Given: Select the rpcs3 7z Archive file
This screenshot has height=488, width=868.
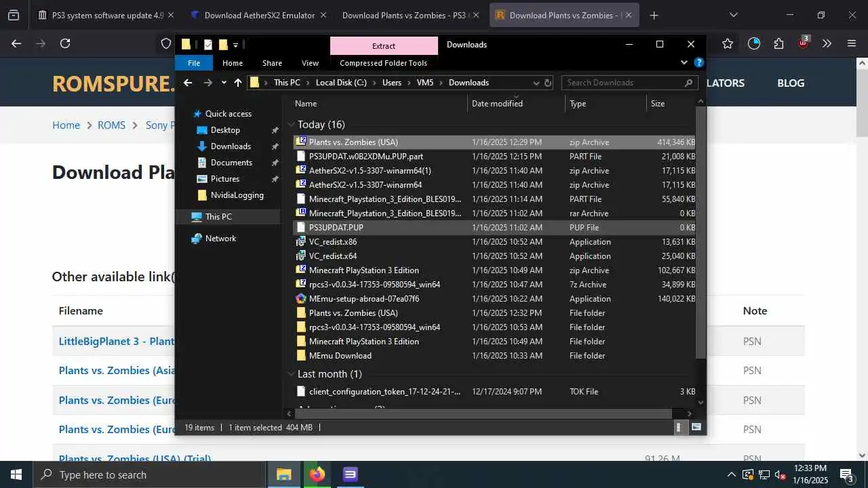Looking at the screenshot, I should [495, 285].
